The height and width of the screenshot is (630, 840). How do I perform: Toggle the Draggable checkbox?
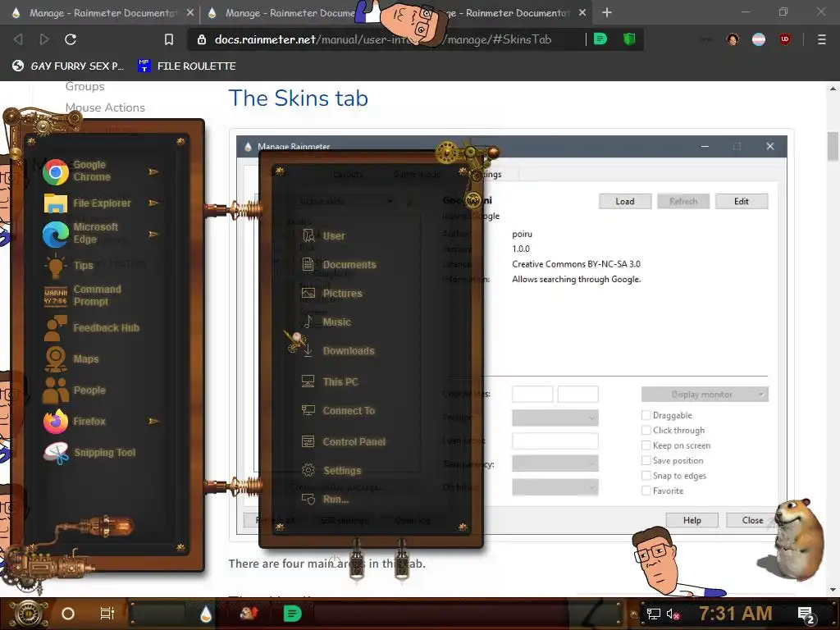[646, 415]
